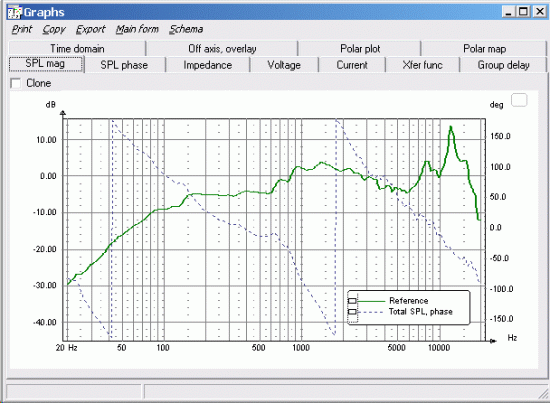Switch to the Impedance tab
This screenshot has height=403, width=550.
[208, 65]
